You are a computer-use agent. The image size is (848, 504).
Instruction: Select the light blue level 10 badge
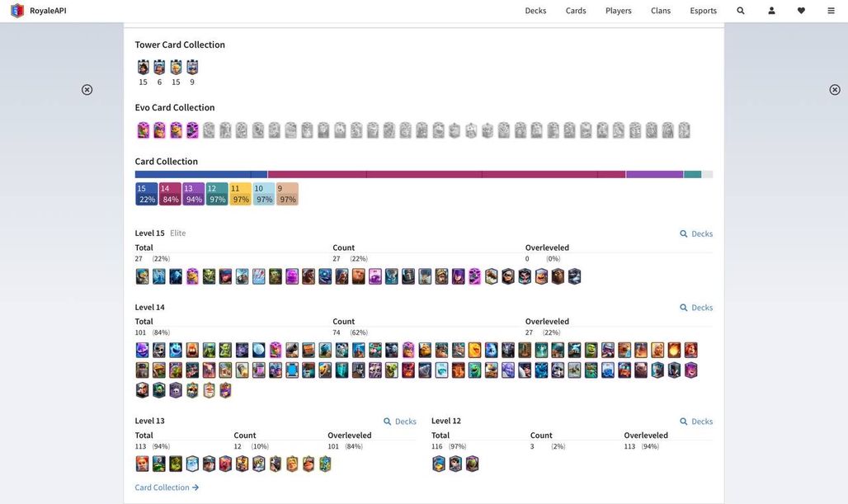pyautogui.click(x=264, y=194)
